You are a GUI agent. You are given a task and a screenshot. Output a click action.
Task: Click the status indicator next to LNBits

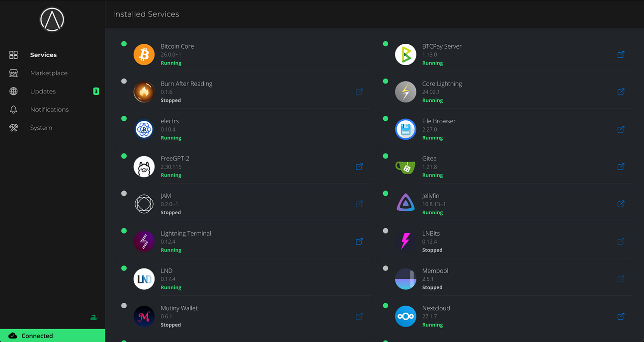(x=385, y=230)
